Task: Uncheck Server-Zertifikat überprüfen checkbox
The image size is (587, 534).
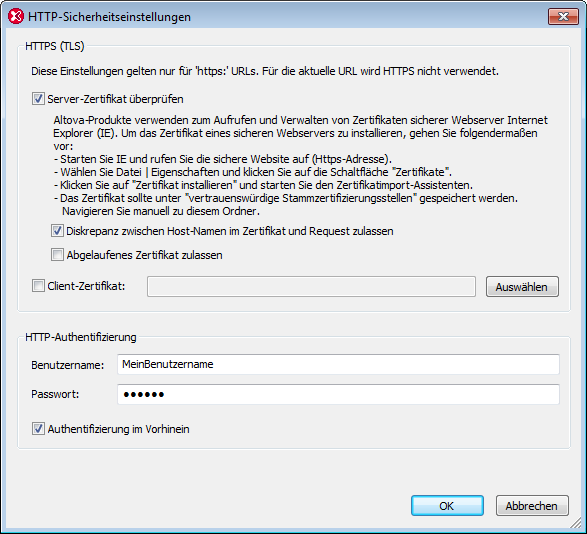Action: (x=38, y=99)
